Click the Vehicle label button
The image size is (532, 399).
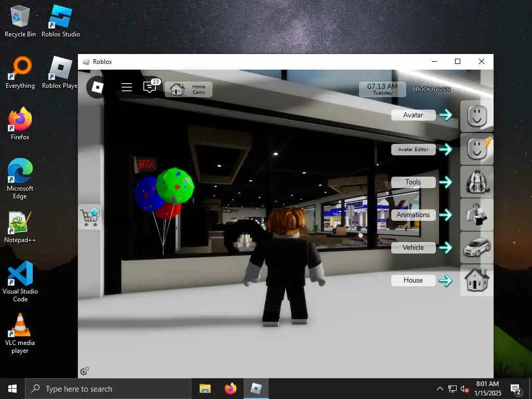413,248
